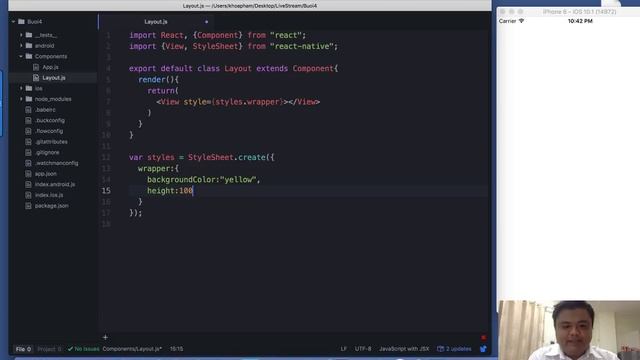Click the webcam video thumbnail
Screen dimensions: 640x360
[x=569, y=330]
